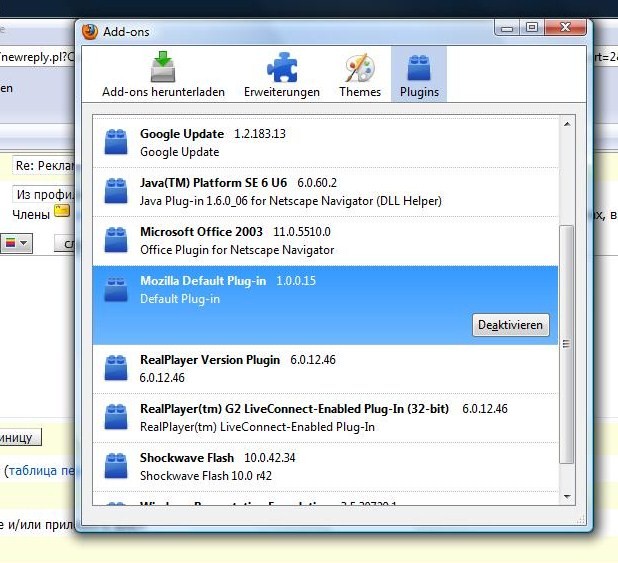
Task: Select the Microsoft Office 2003 entry
Action: click(x=325, y=241)
